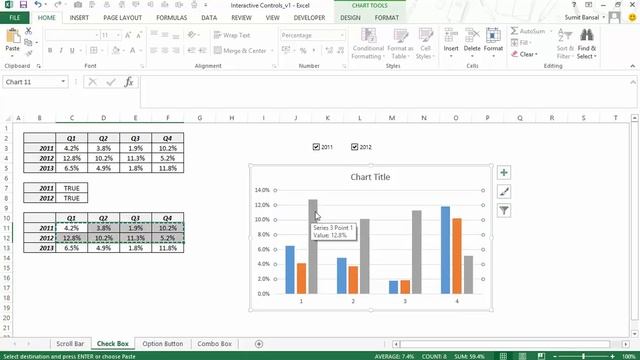The image size is (640, 360).
Task: Toggle Italic formatting
Action: pos(61,51)
